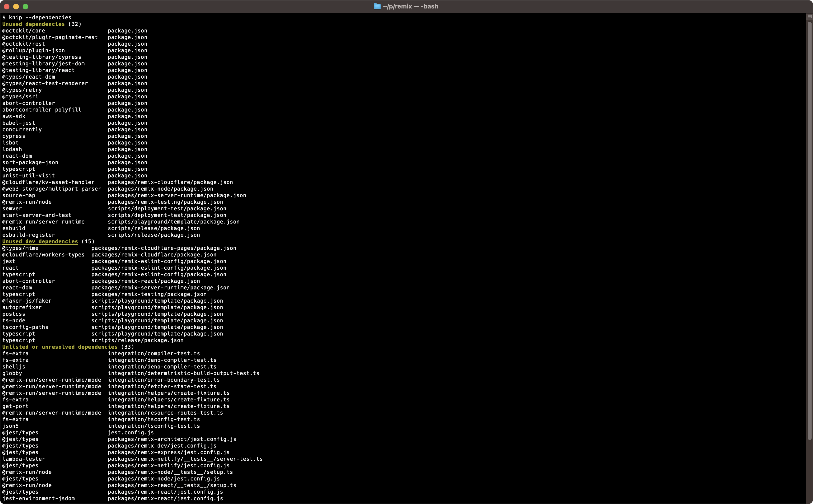This screenshot has width=813, height=504.
Task: Click the 'isbot' entry
Action: click(10, 143)
